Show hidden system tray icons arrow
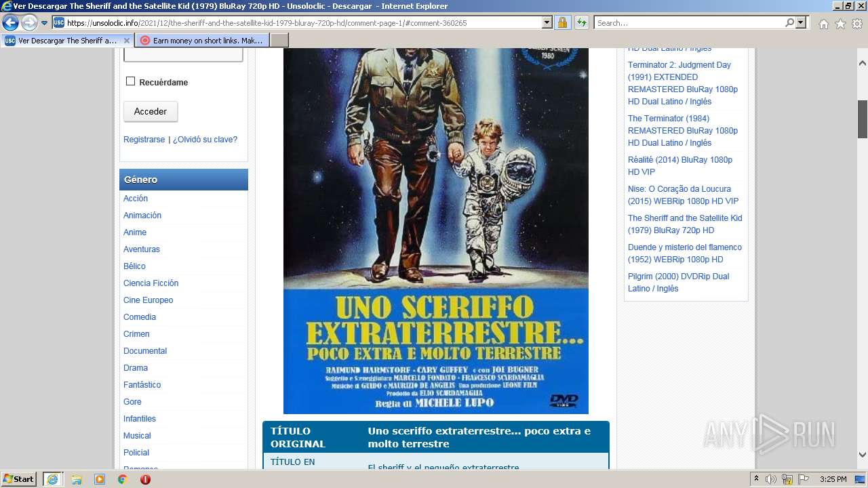 pyautogui.click(x=757, y=479)
